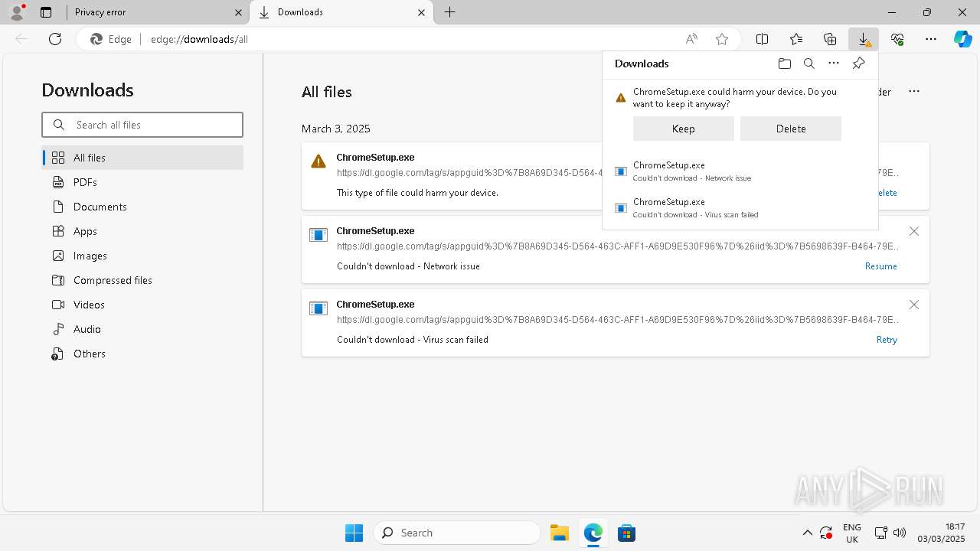Open the Copilot icon
Viewport: 980px width, 551px height.
[963, 39]
